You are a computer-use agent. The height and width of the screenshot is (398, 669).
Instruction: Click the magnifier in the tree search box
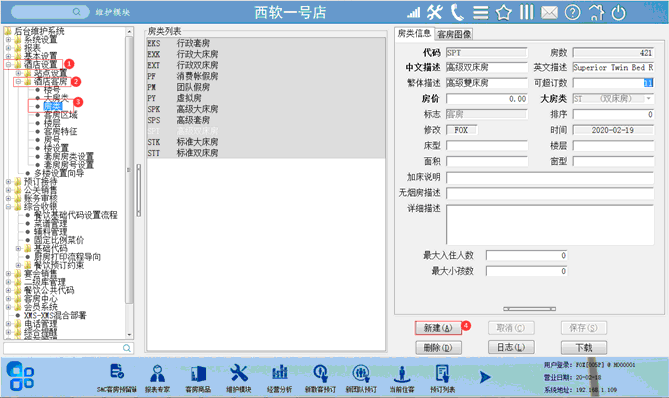pos(127,348)
